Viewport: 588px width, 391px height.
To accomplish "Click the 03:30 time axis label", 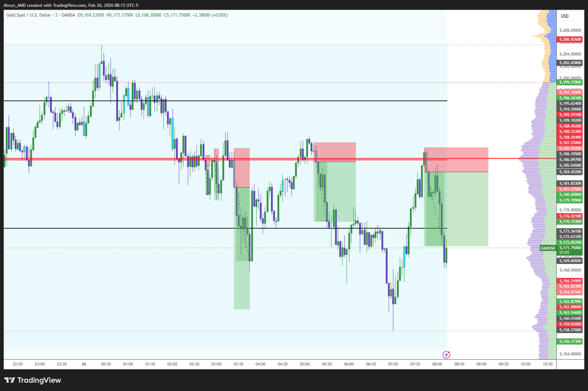I will [x=239, y=364].
